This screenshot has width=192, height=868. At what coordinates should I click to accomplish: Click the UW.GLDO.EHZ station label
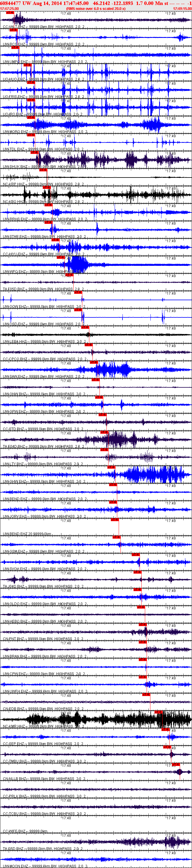click(45, 604)
